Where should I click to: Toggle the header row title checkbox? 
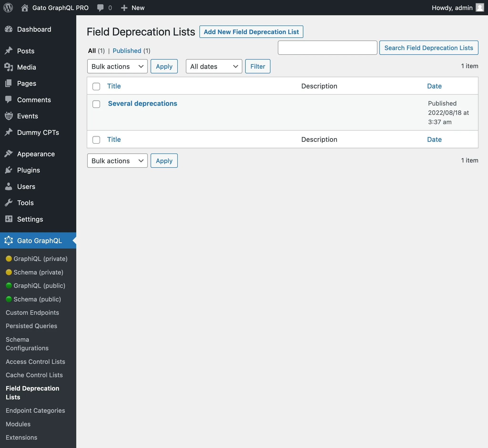[x=97, y=86]
